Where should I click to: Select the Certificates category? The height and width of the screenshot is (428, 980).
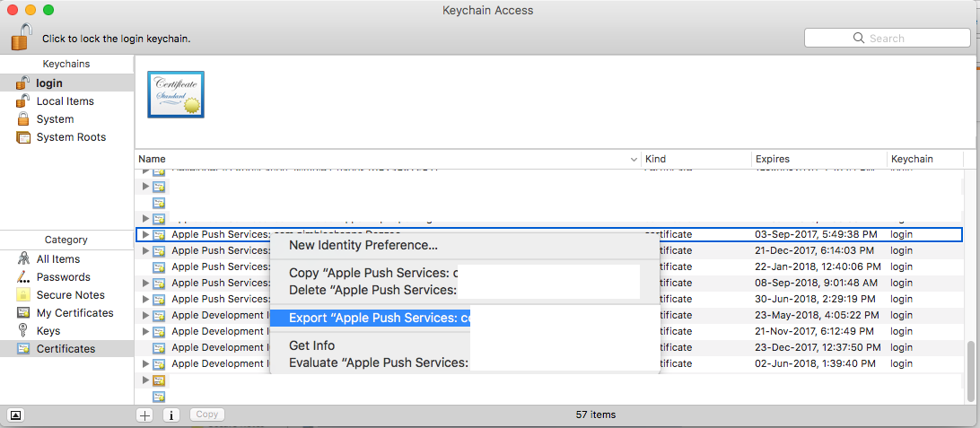(67, 349)
